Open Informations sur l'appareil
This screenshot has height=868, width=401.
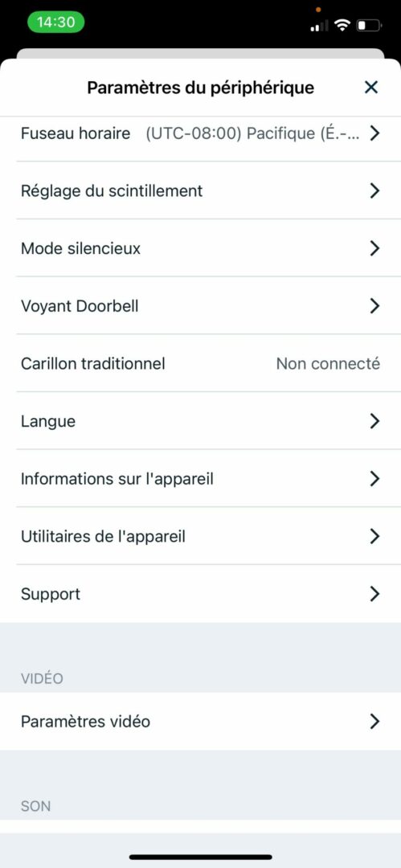coord(201,479)
